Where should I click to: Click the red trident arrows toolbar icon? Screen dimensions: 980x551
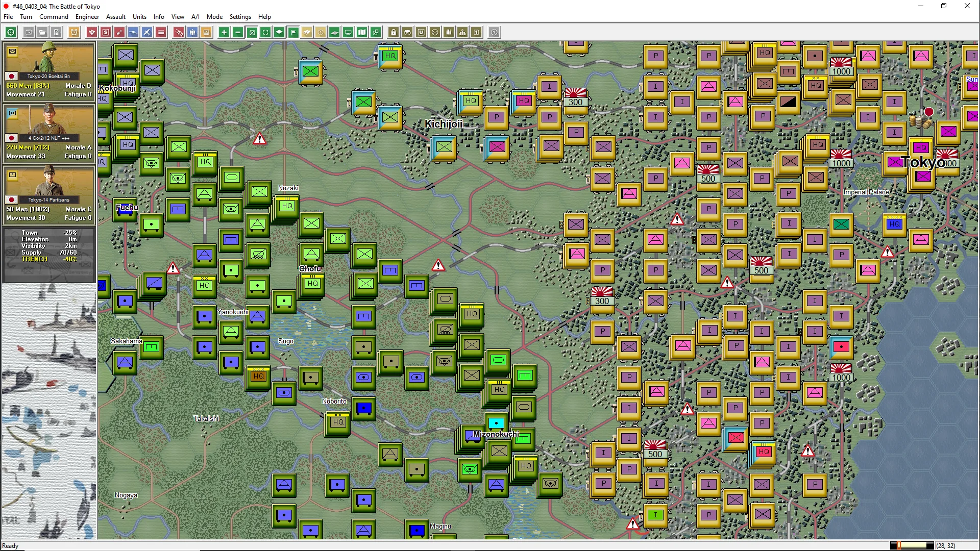(x=92, y=32)
